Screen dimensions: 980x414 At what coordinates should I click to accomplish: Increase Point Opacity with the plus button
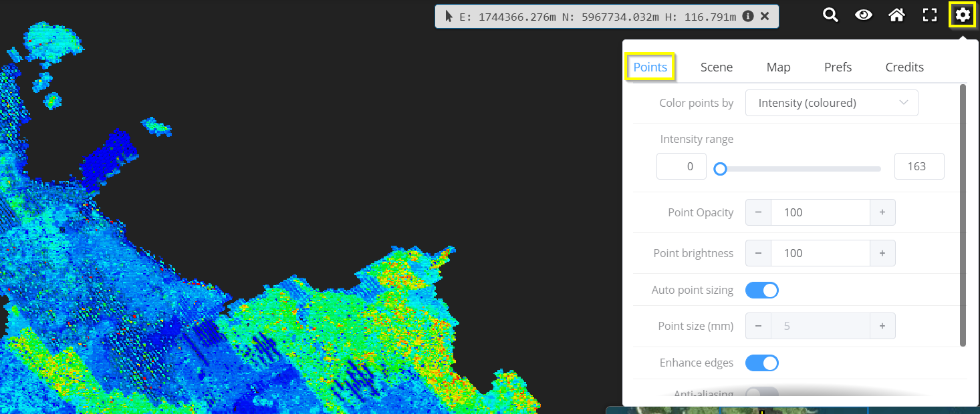882,212
